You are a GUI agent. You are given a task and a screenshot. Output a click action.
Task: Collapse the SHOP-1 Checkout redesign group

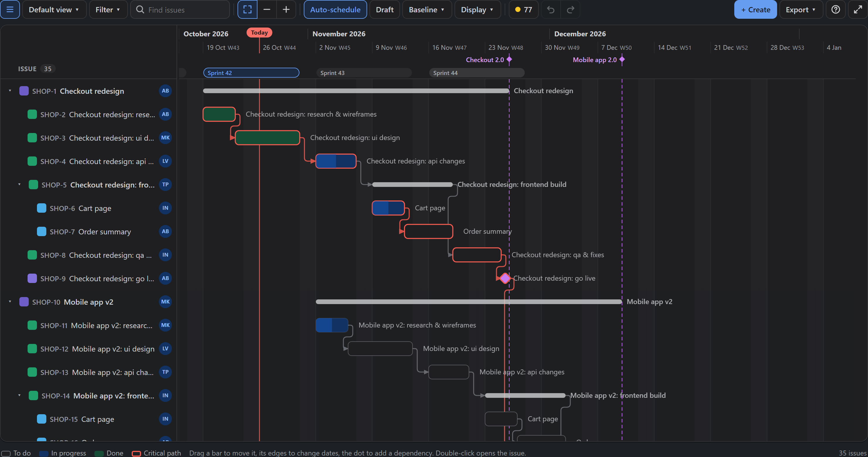[10, 91]
